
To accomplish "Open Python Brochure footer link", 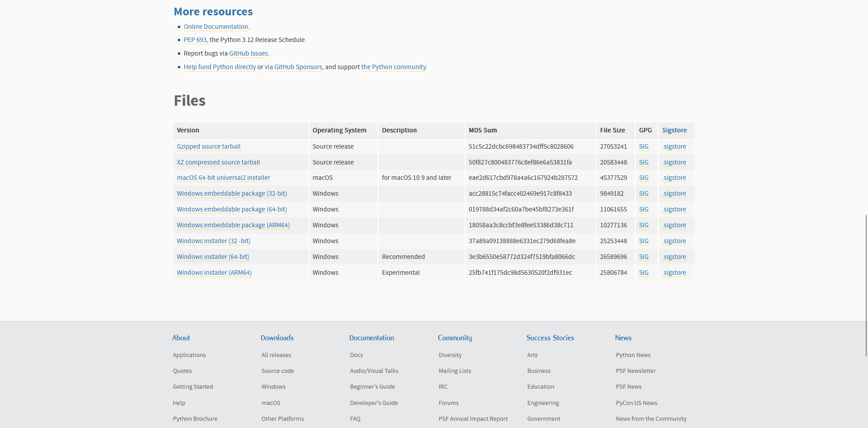I will click(195, 419).
